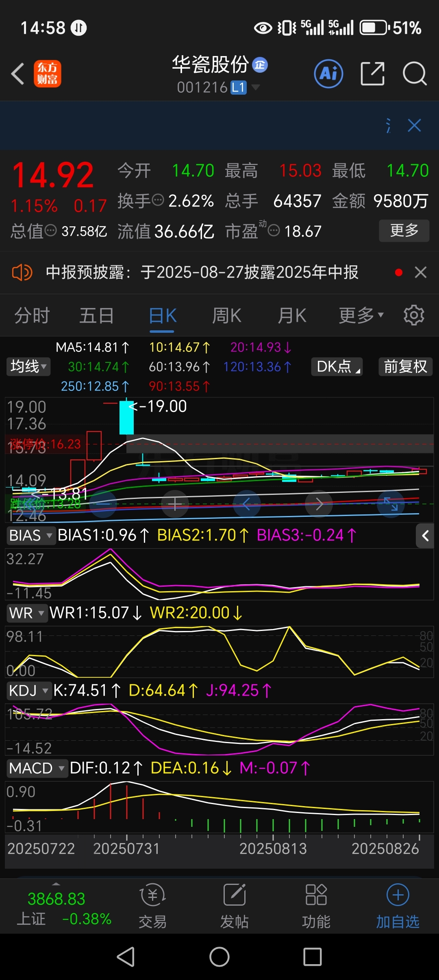
Task: Tap the 上证 3868.83 index ticker
Action: coord(64,908)
